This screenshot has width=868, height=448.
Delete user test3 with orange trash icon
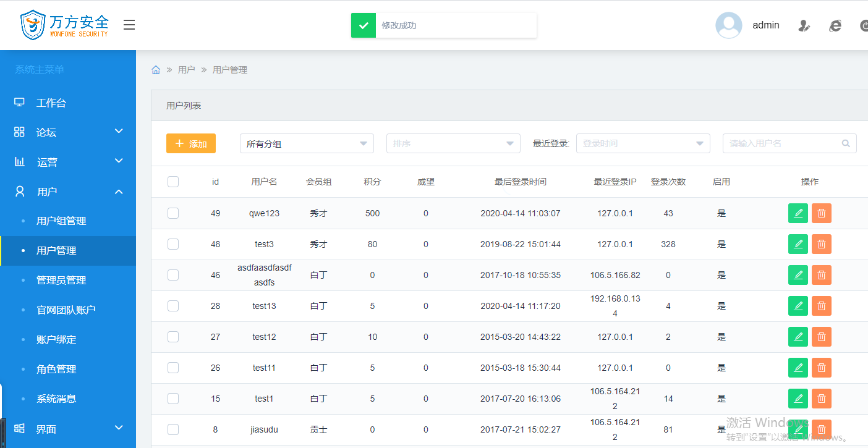(821, 244)
